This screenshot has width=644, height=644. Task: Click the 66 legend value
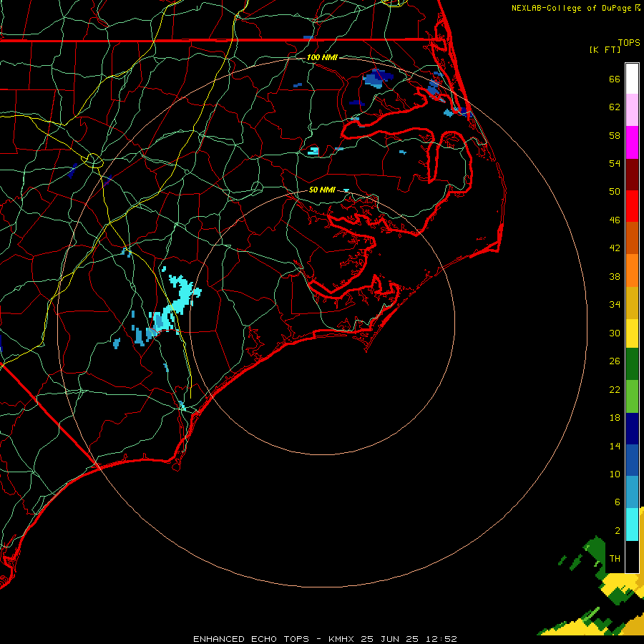tap(615, 79)
